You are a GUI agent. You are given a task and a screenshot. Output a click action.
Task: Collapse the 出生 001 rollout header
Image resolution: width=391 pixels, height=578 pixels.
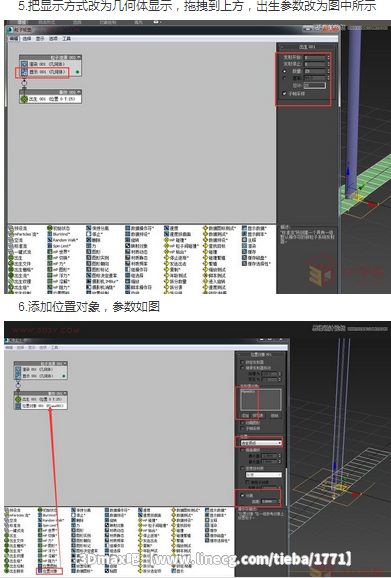click(307, 47)
